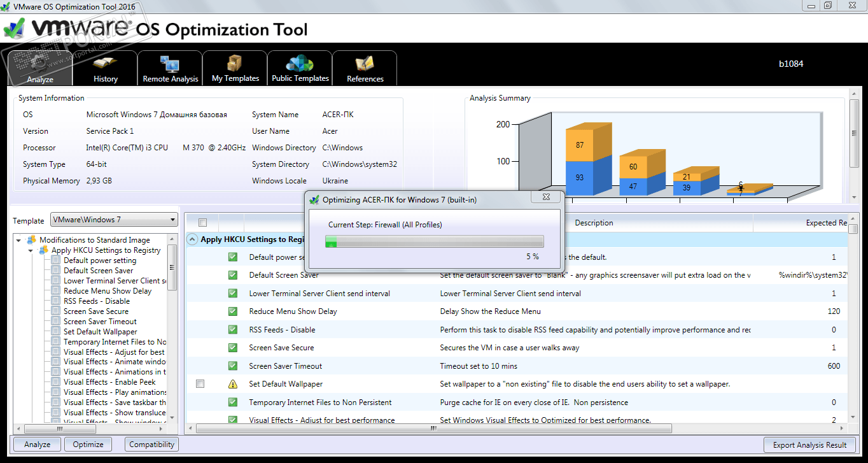Click the Optimize button
The width and height of the screenshot is (868, 463).
(x=88, y=445)
